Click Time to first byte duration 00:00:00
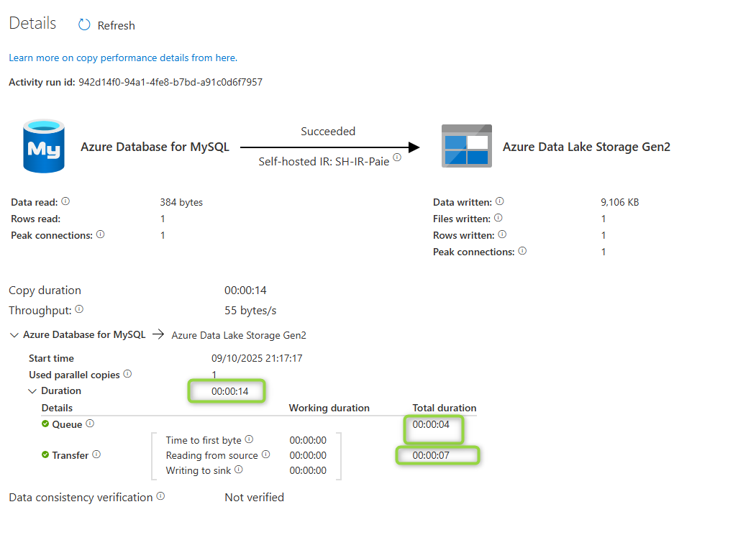Screen dimensions: 756x553 pos(308,440)
